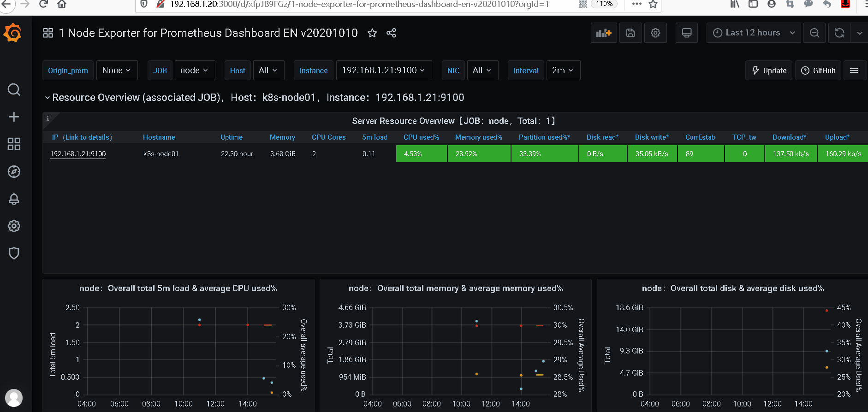Open Dashboards menu in left sidebar
The width and height of the screenshot is (868, 412).
14,144
